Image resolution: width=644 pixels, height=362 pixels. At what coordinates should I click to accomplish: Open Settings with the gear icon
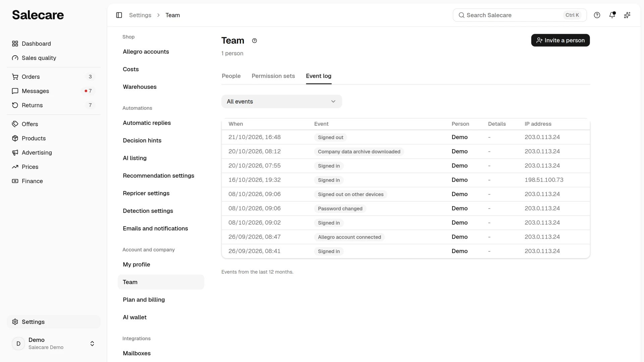(54, 322)
